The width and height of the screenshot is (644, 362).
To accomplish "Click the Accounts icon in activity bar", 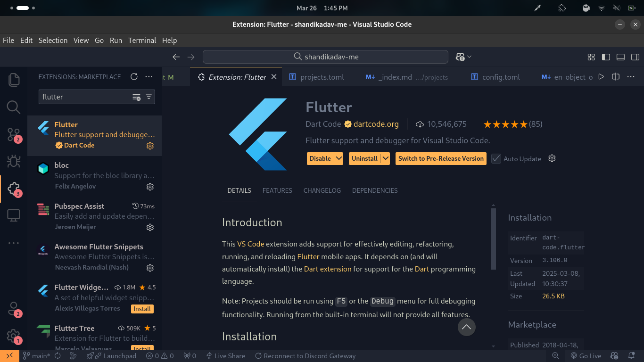I will point(14,309).
